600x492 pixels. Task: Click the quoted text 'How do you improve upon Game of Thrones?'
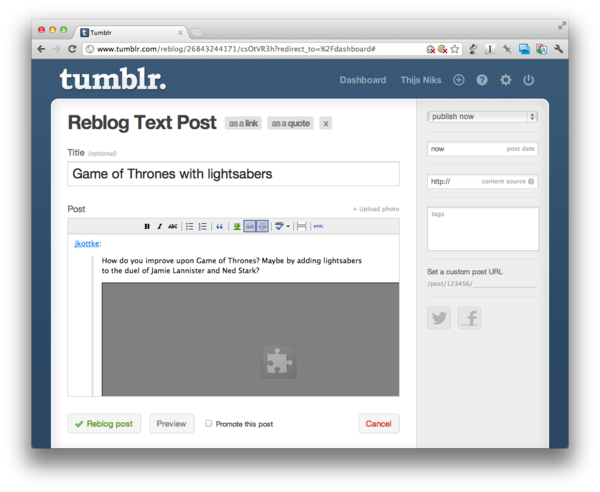[181, 261]
